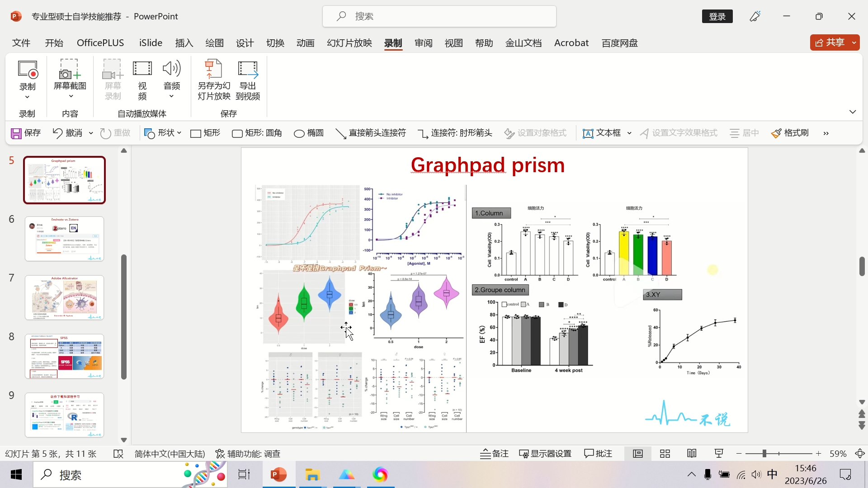
Task: Click the 屏幕截图 screenshot camera icon
Action: pos(70,70)
